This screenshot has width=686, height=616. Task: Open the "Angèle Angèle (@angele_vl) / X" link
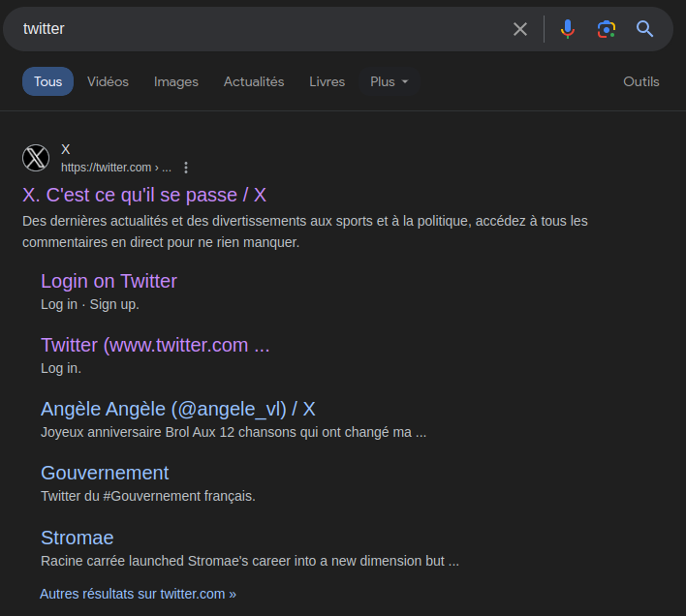tap(177, 409)
